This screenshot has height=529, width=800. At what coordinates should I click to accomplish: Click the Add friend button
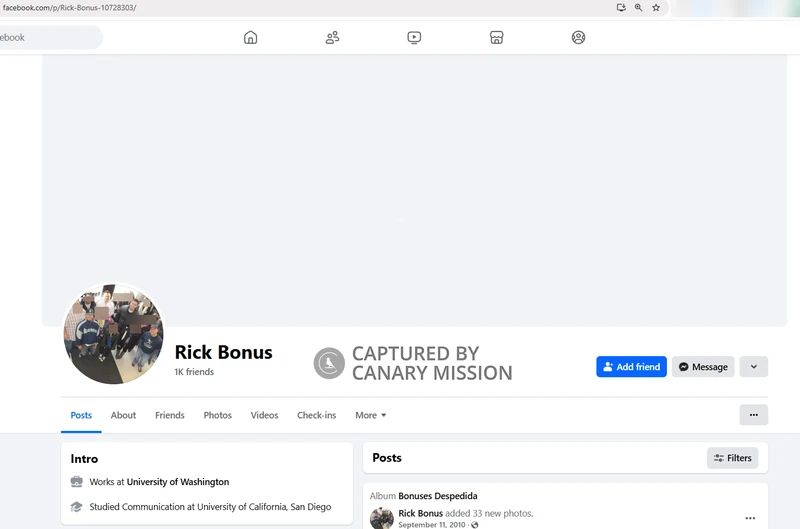[631, 367]
